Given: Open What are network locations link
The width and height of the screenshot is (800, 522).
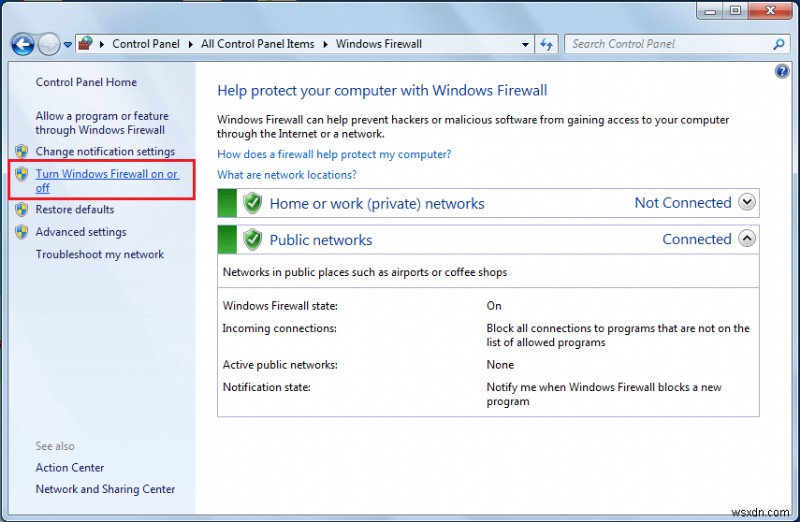Looking at the screenshot, I should pyautogui.click(x=287, y=175).
